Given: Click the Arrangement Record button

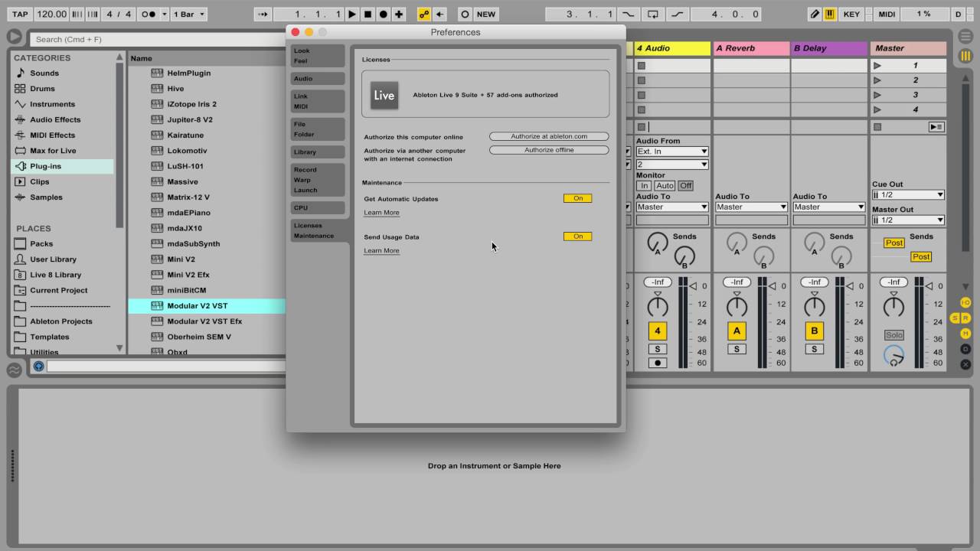Looking at the screenshot, I should pyautogui.click(x=383, y=14).
